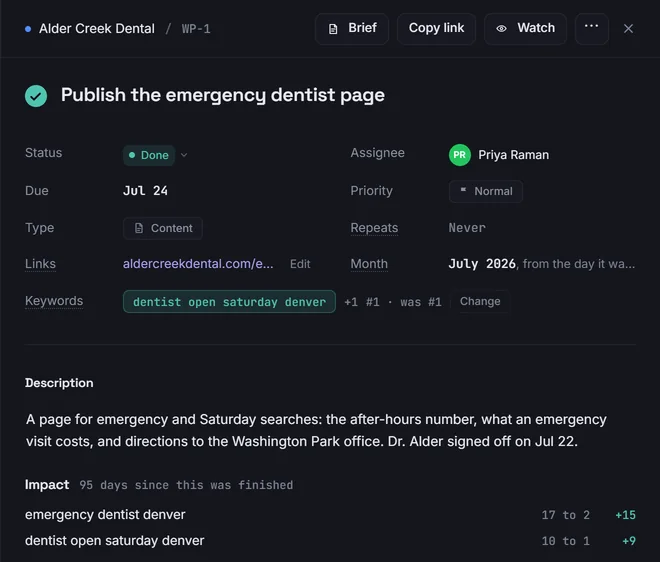Click the July 2026 month value
The image size is (660, 562).
click(482, 264)
